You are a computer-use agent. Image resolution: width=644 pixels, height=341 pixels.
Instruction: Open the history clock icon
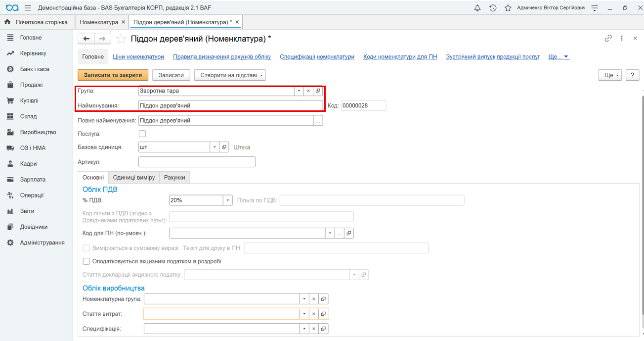(493, 8)
